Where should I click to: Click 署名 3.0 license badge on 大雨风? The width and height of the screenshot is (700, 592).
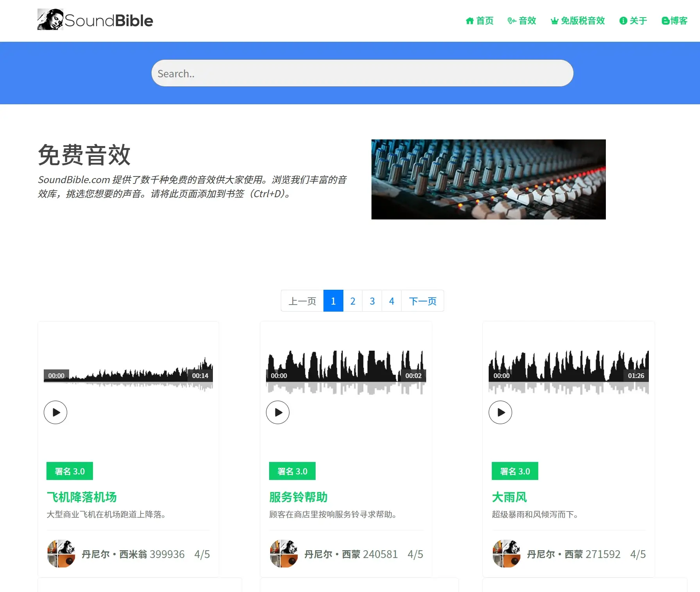click(x=515, y=471)
